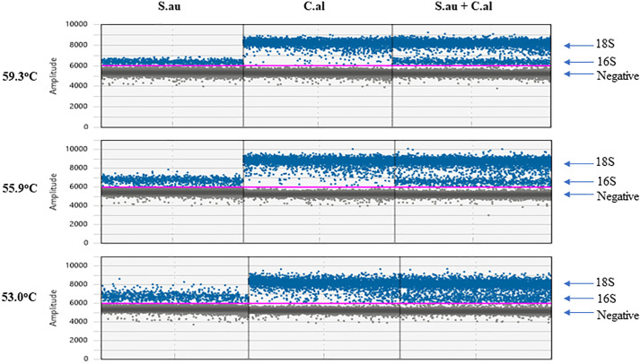Click the 18S label in the 59.3°C plot
The width and height of the screenshot is (641, 364).
tap(605, 44)
